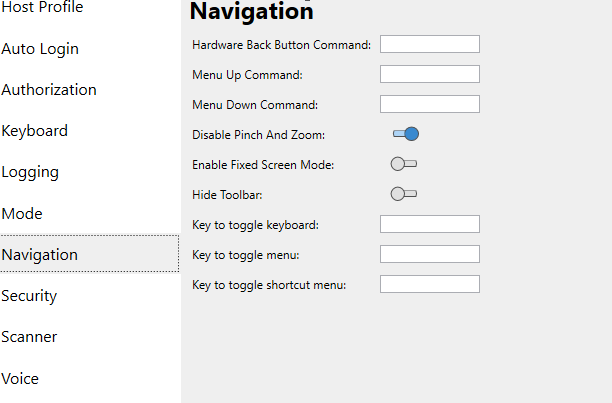Click the Key to toggle menu field

[430, 254]
